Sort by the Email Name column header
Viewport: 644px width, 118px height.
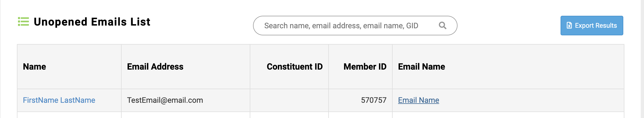pos(422,67)
